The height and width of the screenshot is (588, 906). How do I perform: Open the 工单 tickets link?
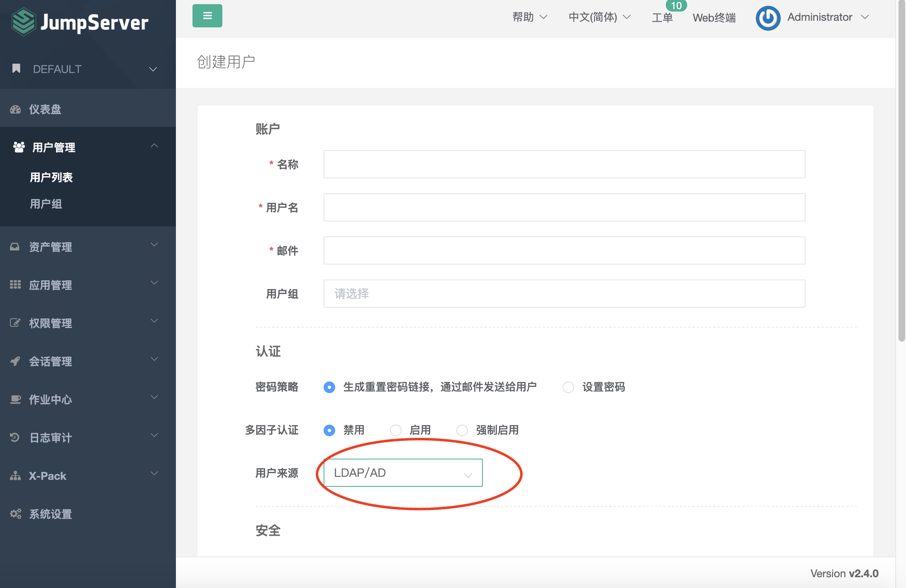662,18
